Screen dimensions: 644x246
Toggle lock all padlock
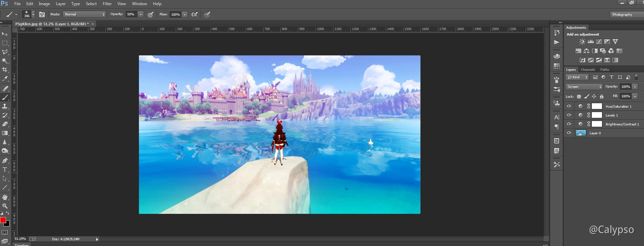[x=602, y=96]
